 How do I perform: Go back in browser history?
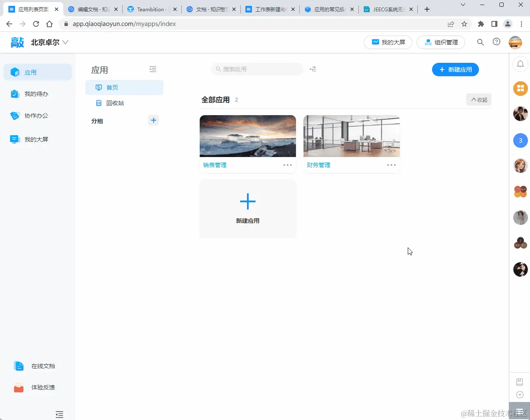click(9, 24)
